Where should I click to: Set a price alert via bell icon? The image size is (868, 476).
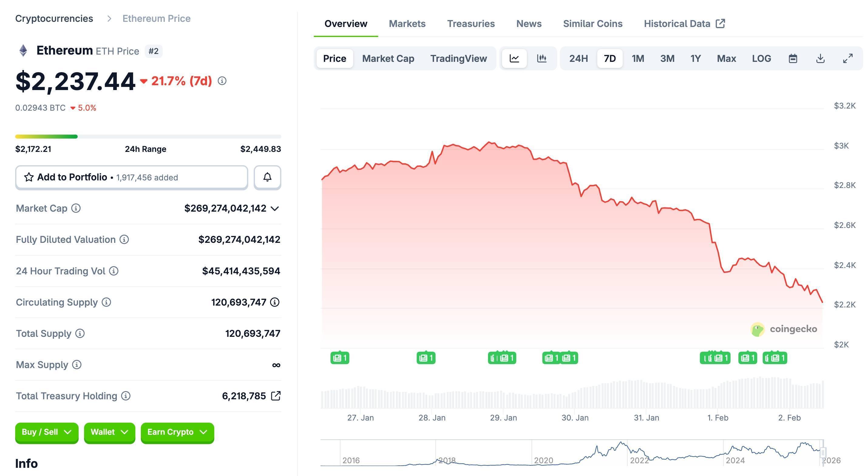[267, 177]
